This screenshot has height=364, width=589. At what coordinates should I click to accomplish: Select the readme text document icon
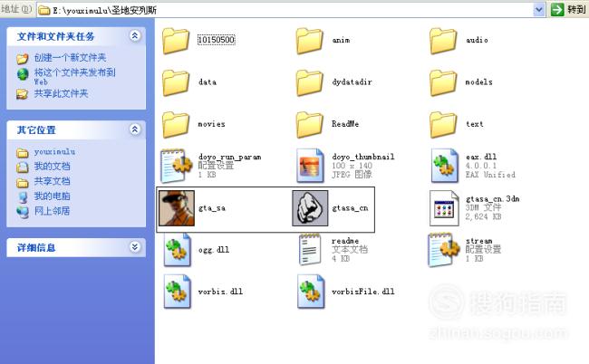pyautogui.click(x=310, y=250)
